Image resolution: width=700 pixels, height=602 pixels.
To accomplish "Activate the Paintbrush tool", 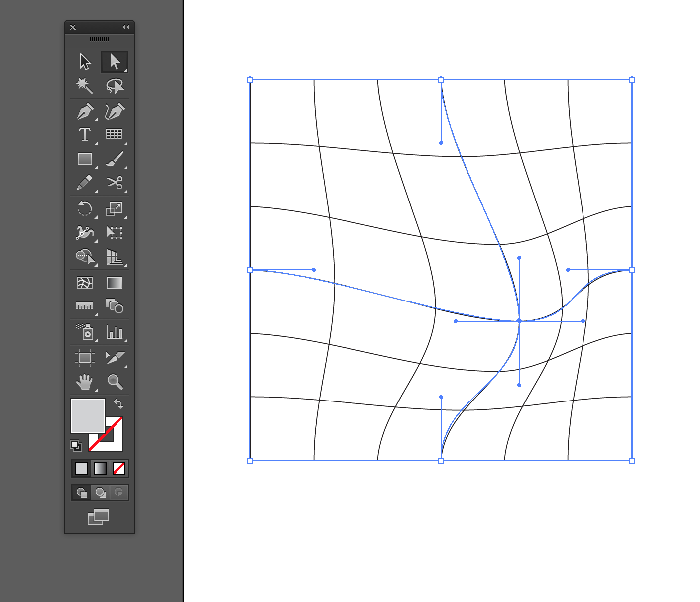I will pos(115,159).
